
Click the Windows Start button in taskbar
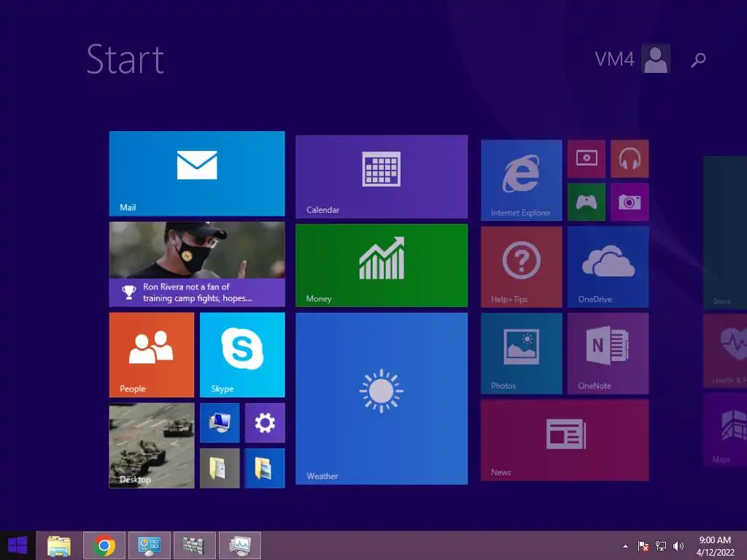[18, 545]
